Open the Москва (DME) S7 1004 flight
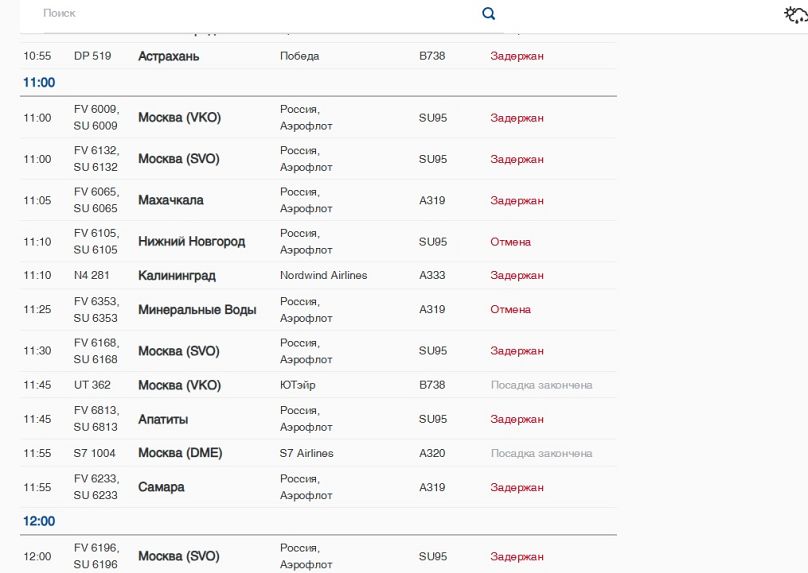 click(x=180, y=453)
